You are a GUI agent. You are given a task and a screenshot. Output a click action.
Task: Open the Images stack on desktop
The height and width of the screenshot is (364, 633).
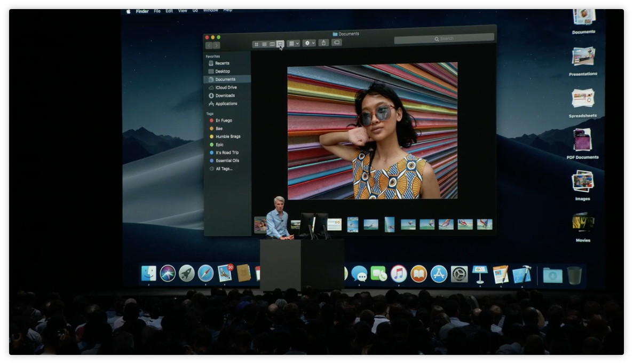click(x=582, y=186)
